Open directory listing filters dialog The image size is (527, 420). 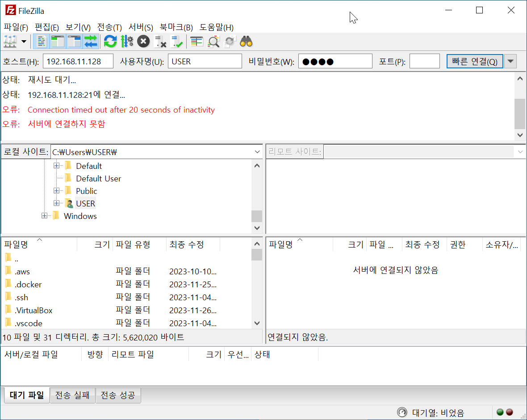pos(196,42)
